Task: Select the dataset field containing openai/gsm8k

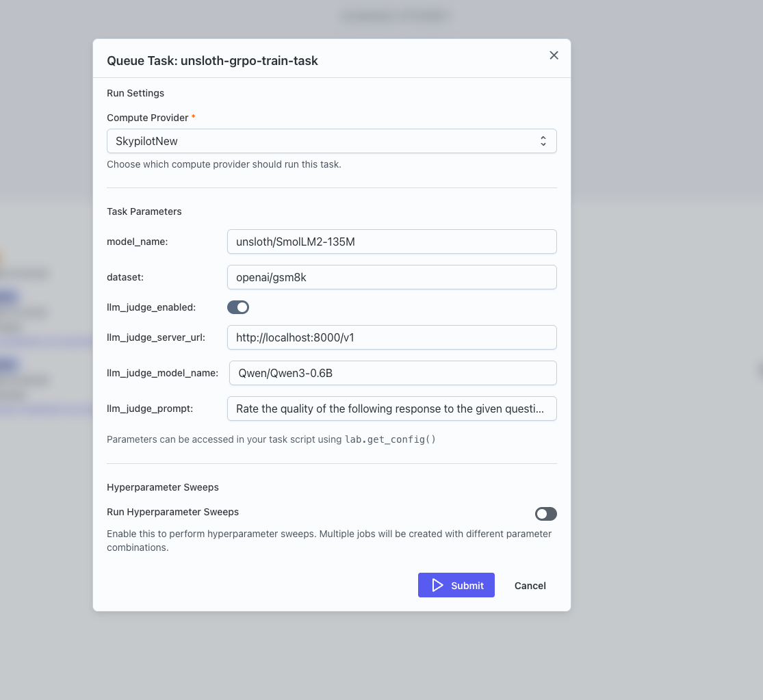Action: click(x=391, y=277)
